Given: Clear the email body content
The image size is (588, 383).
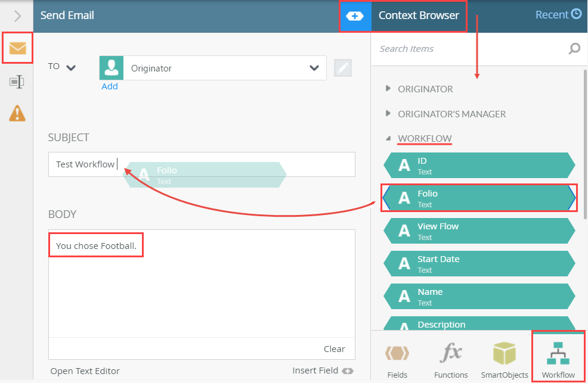Looking at the screenshot, I should pos(335,349).
